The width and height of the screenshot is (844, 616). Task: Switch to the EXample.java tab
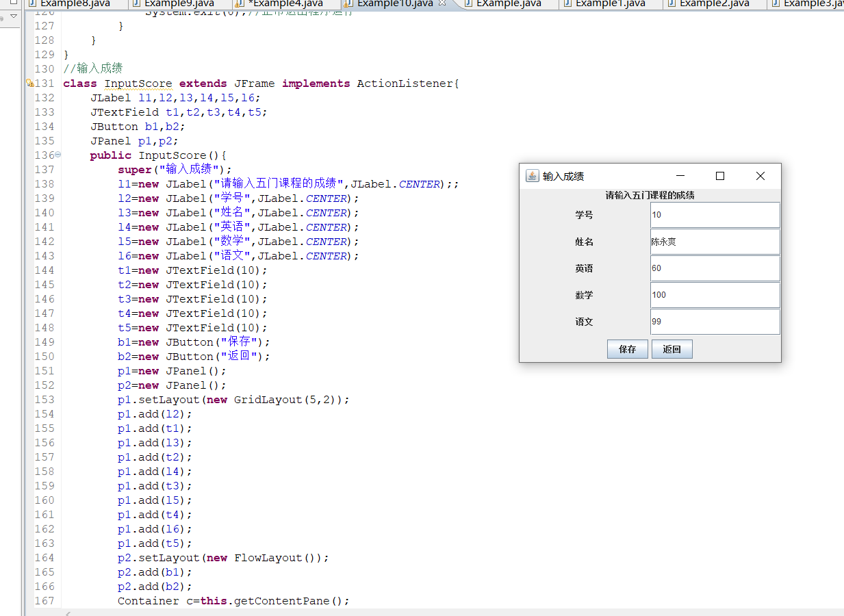pyautogui.click(x=508, y=3)
